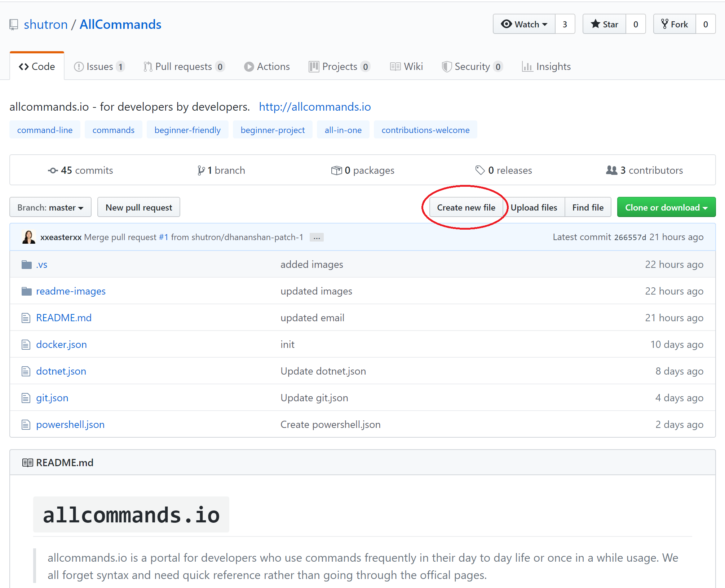This screenshot has width=725, height=588.
Task: Open the Insights tab
Action: coord(547,67)
